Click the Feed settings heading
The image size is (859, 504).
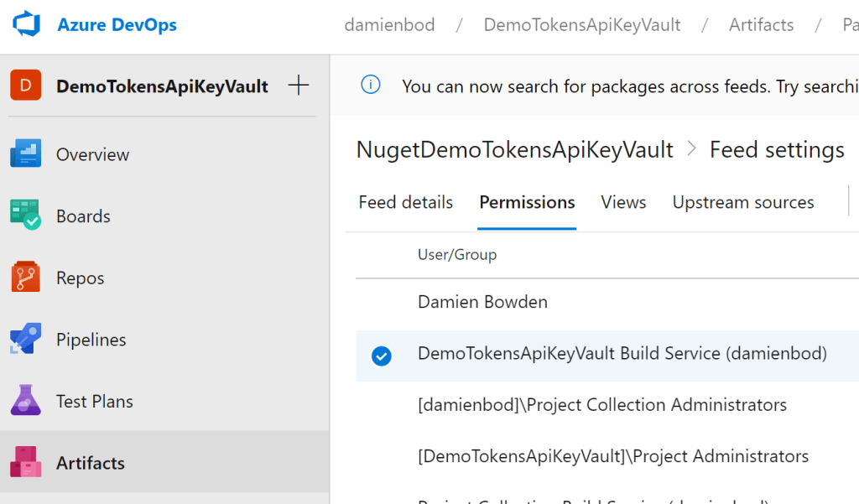[x=777, y=150]
